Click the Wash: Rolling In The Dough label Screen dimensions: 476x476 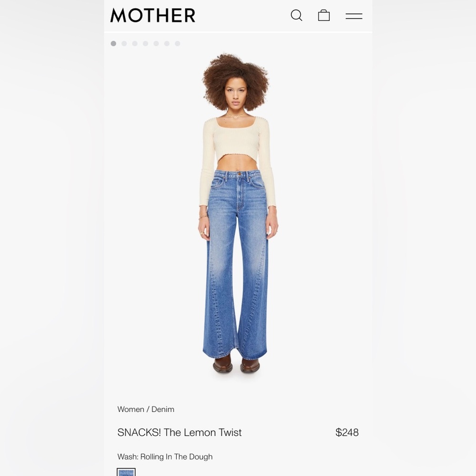pos(165,456)
